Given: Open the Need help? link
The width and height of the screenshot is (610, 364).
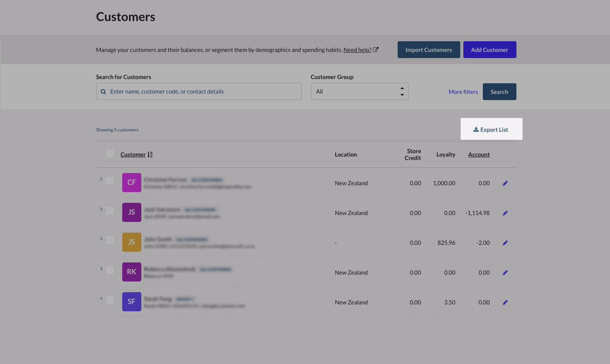Looking at the screenshot, I should pyautogui.click(x=358, y=50).
